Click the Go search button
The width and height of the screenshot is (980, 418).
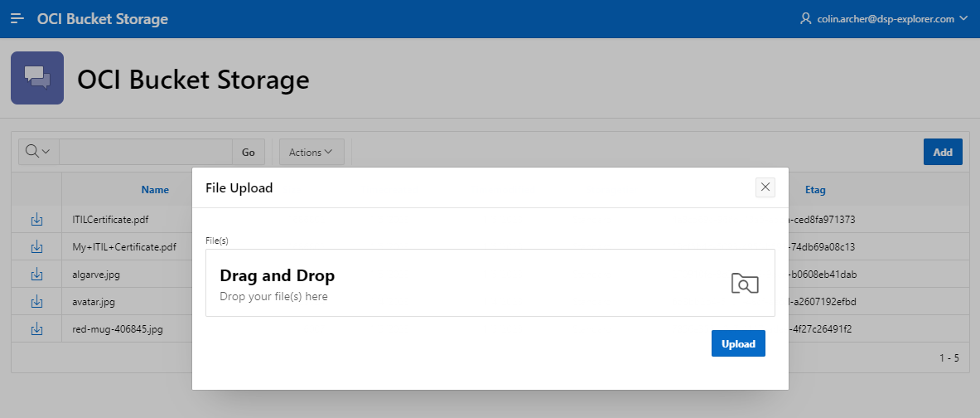[249, 152]
